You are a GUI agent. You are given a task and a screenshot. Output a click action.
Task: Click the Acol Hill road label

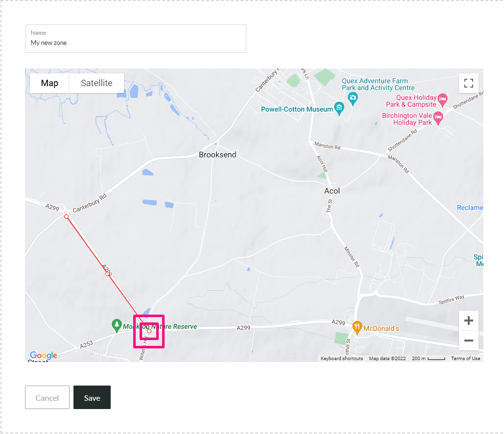pos(322,164)
